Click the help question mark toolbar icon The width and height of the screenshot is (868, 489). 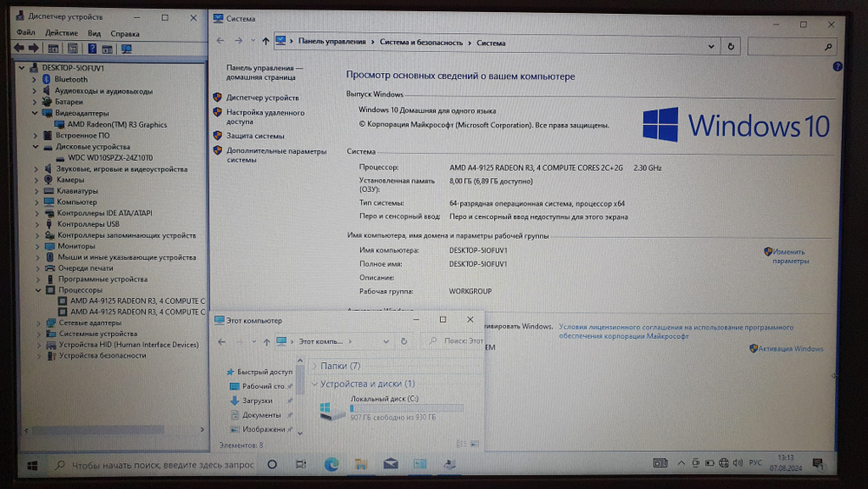click(92, 49)
